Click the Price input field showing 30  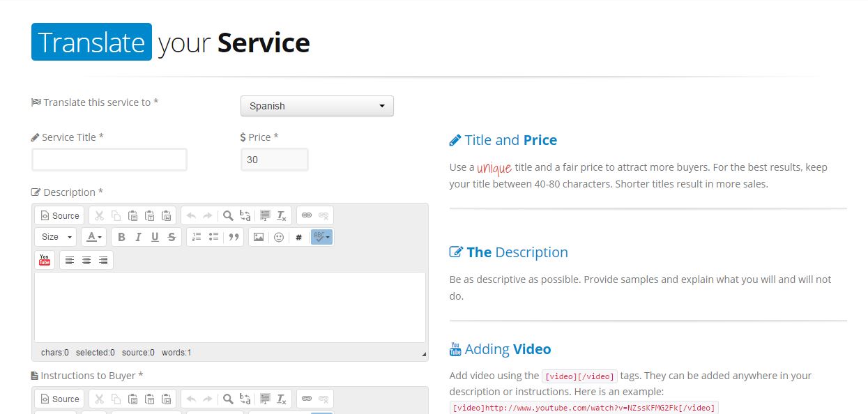[274, 160]
